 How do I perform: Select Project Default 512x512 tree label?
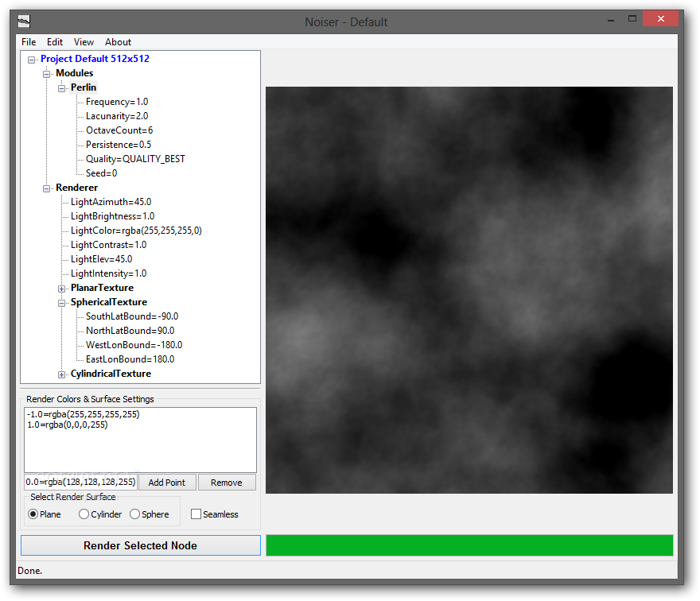tap(95, 59)
